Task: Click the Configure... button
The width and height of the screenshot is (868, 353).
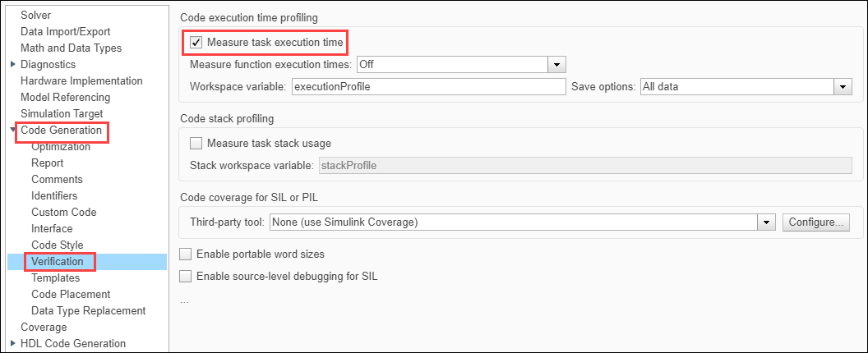Action: point(816,222)
